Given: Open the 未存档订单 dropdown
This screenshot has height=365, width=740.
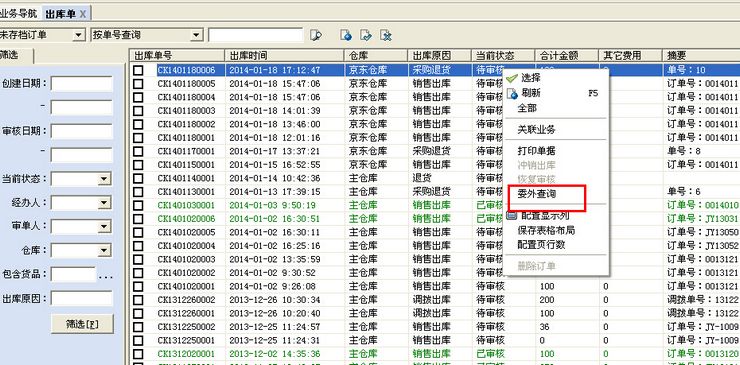Looking at the screenshot, I should [x=78, y=35].
